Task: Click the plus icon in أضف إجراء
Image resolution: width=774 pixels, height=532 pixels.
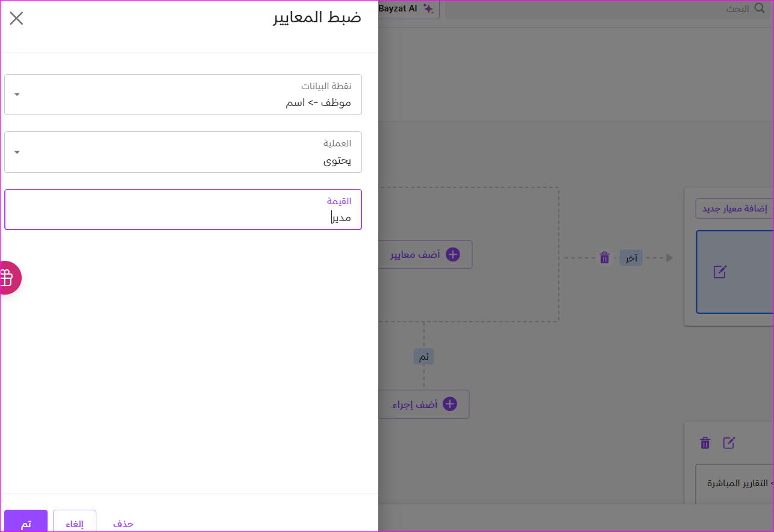Action: [449, 404]
